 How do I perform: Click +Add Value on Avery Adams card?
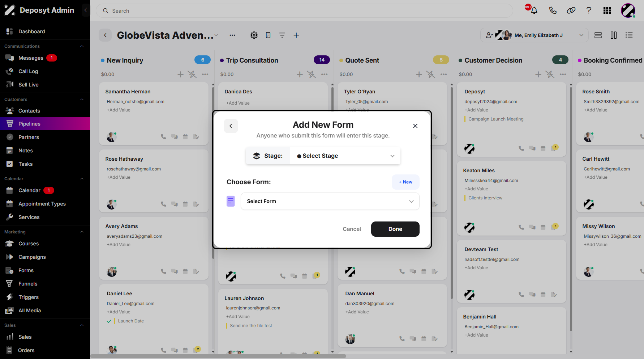coord(119,245)
